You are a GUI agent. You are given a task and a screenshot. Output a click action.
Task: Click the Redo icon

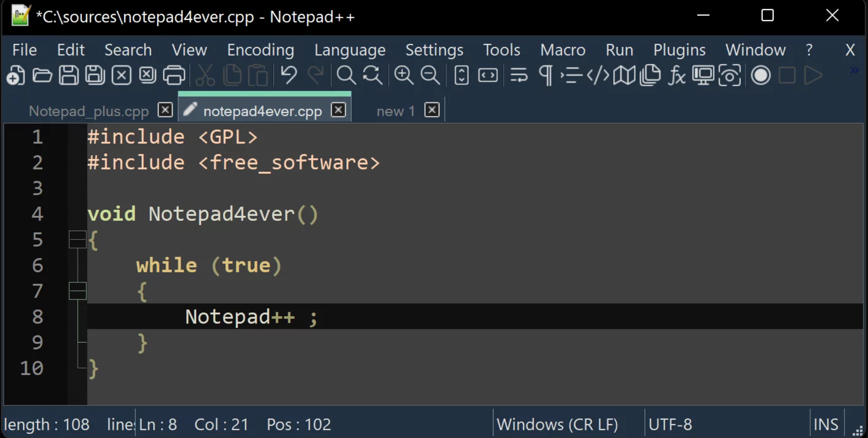316,75
